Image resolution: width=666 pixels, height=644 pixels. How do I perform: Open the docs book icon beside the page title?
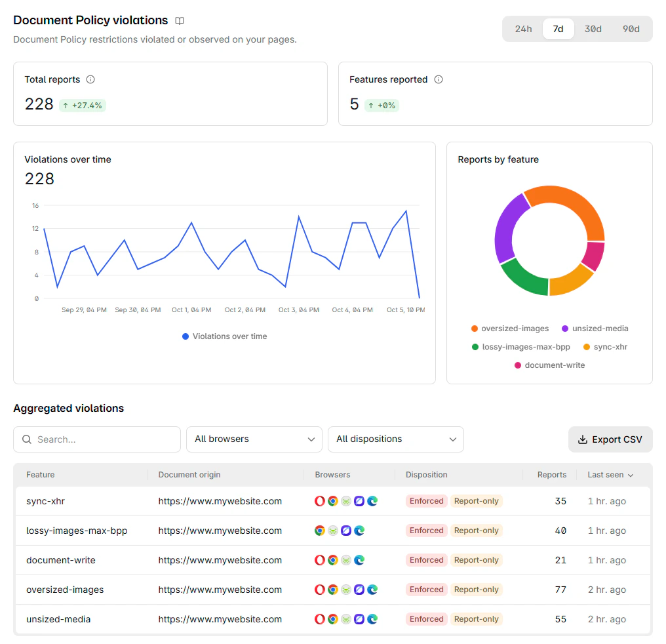[180, 20]
